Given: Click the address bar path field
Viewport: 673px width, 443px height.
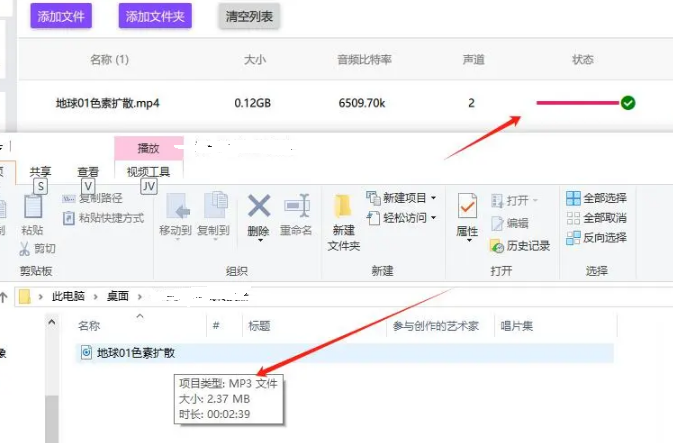Looking at the screenshot, I should pyautogui.click(x=344, y=297).
